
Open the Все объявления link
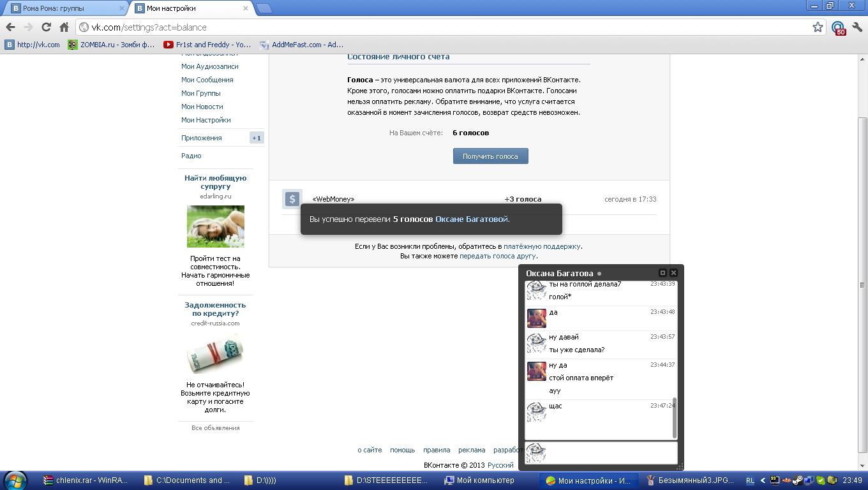(x=215, y=428)
